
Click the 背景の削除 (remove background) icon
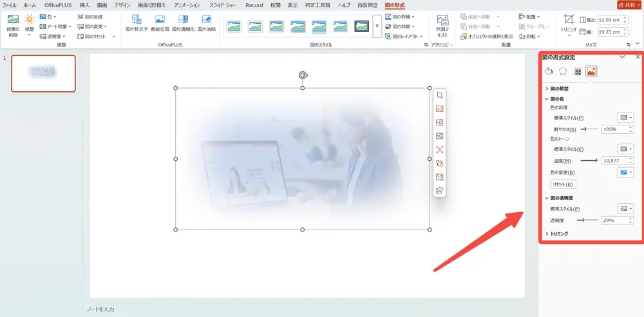pyautogui.click(x=13, y=20)
